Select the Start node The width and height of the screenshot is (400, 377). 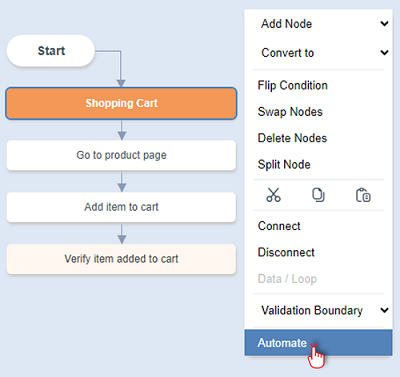click(x=51, y=51)
